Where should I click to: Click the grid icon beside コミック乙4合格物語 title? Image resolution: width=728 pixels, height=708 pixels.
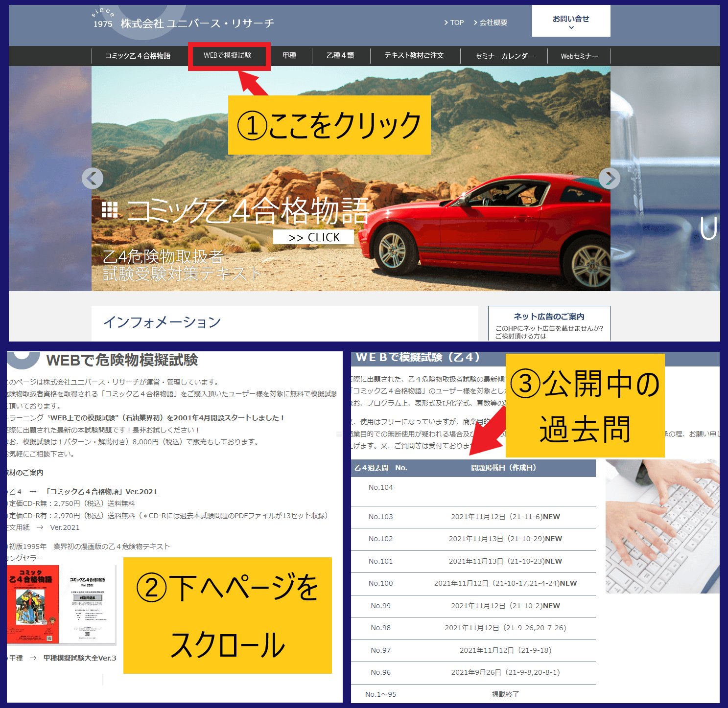pyautogui.click(x=110, y=210)
